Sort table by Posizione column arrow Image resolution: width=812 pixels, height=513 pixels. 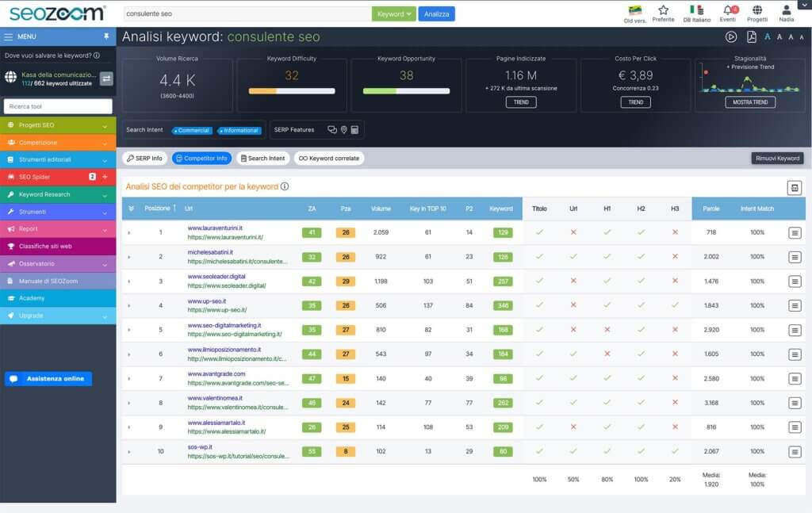pos(174,209)
